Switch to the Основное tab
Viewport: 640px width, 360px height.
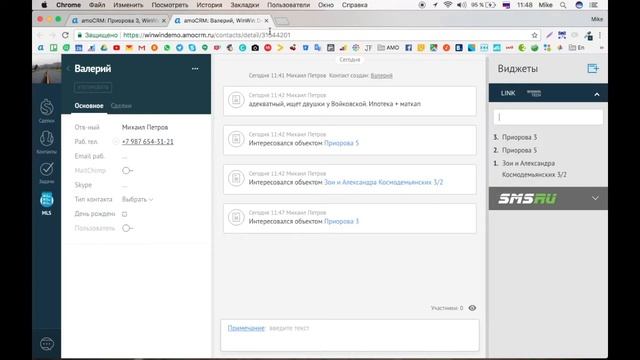(x=89, y=106)
